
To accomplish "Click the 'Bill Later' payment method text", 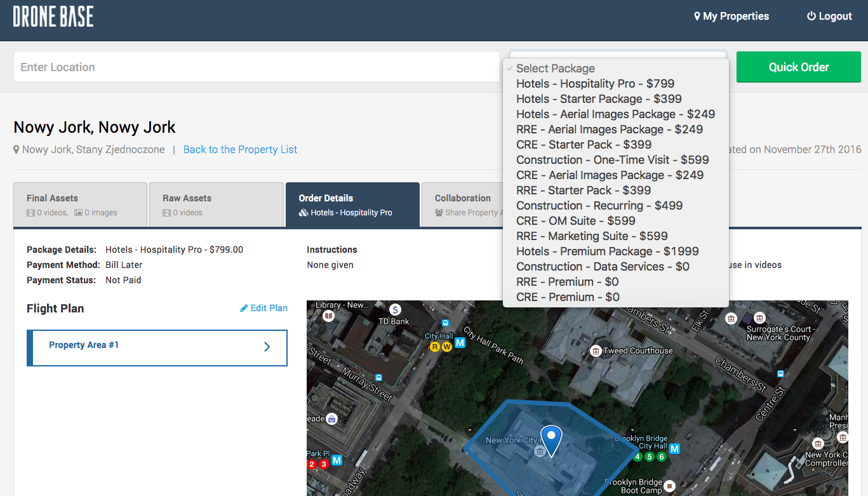I will click(124, 265).
